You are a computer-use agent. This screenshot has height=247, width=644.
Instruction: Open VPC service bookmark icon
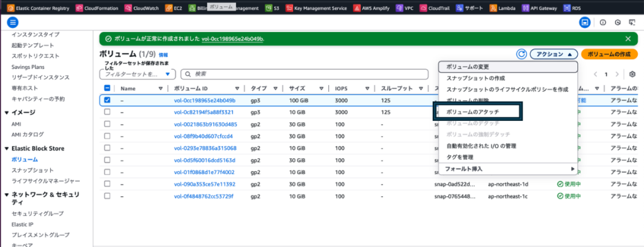point(399,8)
